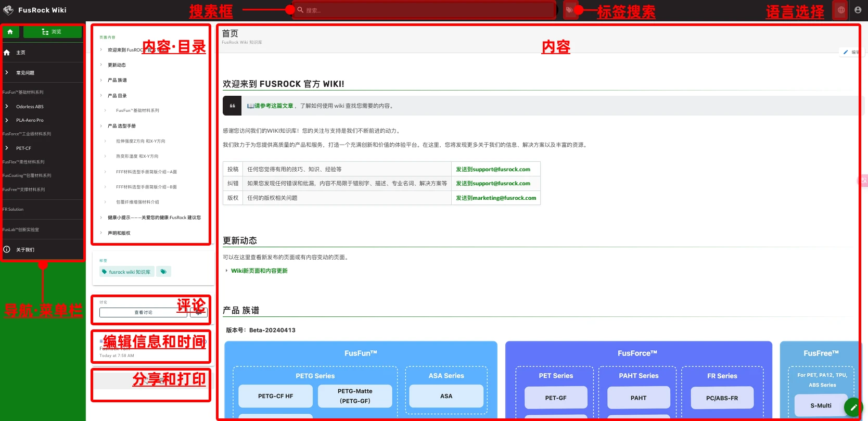Click the green floating edit pencil button
868x421 pixels.
click(853, 407)
